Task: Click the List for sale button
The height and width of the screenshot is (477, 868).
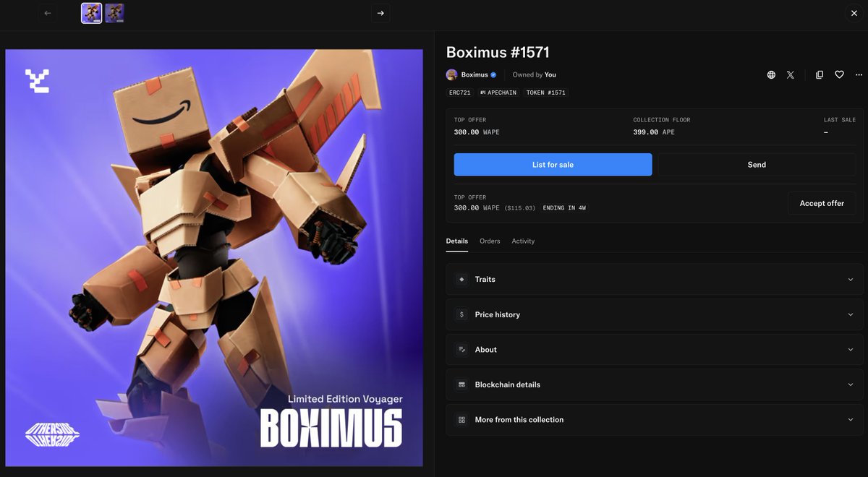Action: 552,164
